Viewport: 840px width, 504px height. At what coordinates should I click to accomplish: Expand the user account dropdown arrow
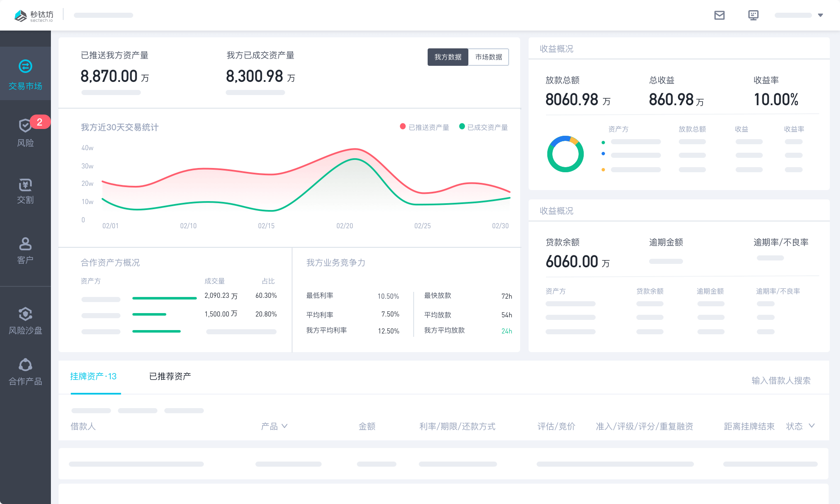pyautogui.click(x=820, y=15)
